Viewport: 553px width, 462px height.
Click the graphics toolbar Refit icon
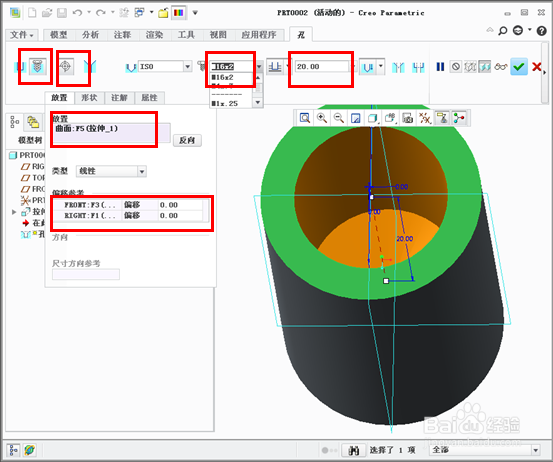point(305,118)
